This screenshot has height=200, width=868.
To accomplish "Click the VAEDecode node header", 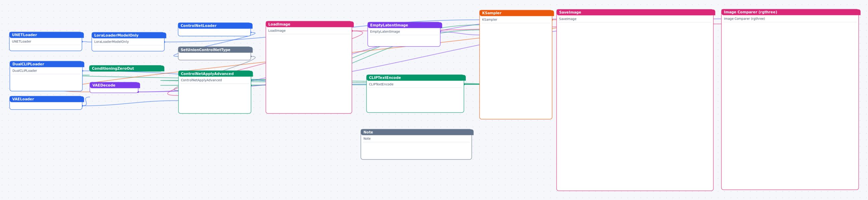I will click(115, 85).
